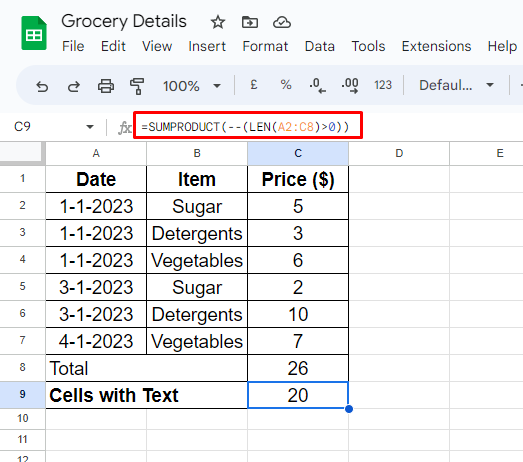Open the Format menu
Viewport: 523px width, 462px height.
click(265, 46)
